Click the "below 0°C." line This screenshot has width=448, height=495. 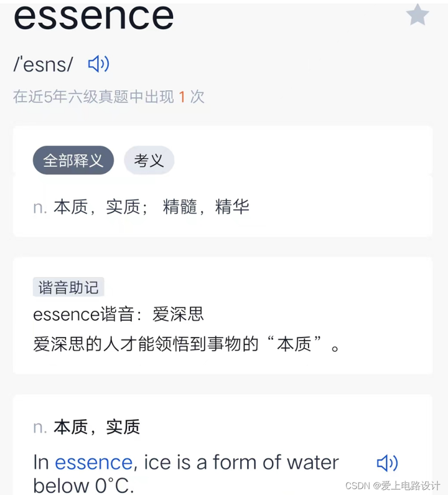[83, 485]
